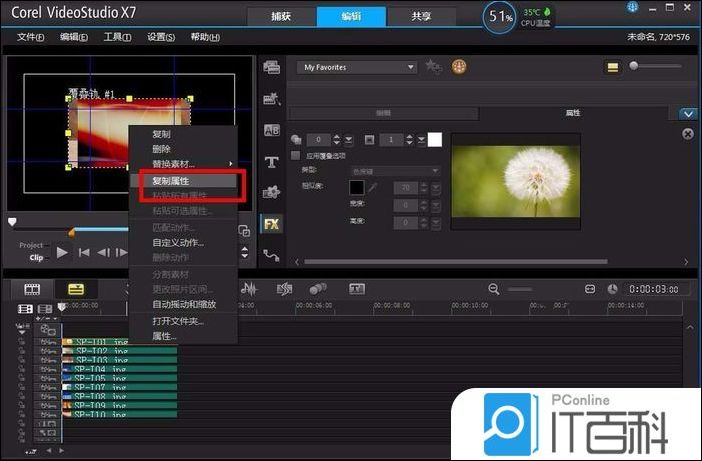Close the options panel with X button

click(688, 134)
